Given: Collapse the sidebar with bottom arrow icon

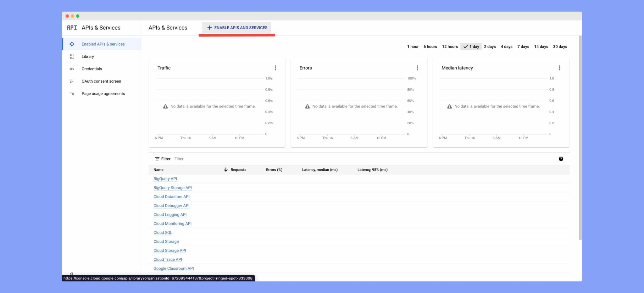Looking at the screenshot, I should [71, 274].
